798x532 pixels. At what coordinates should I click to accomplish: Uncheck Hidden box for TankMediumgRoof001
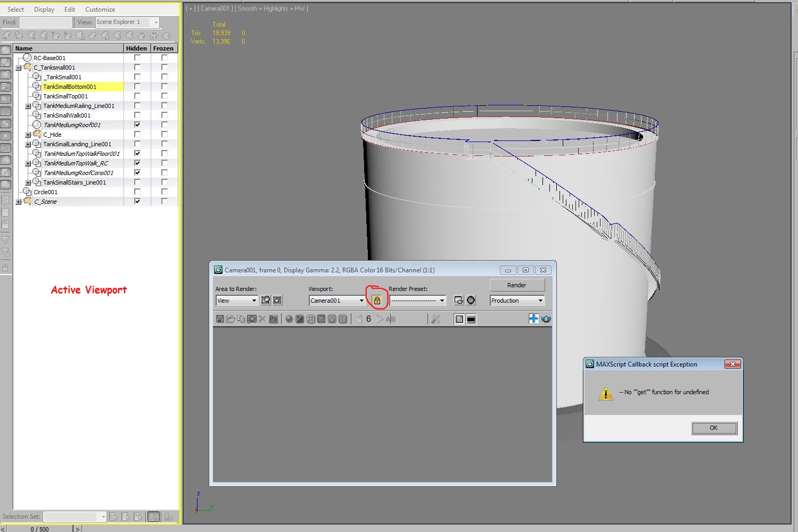point(137,125)
